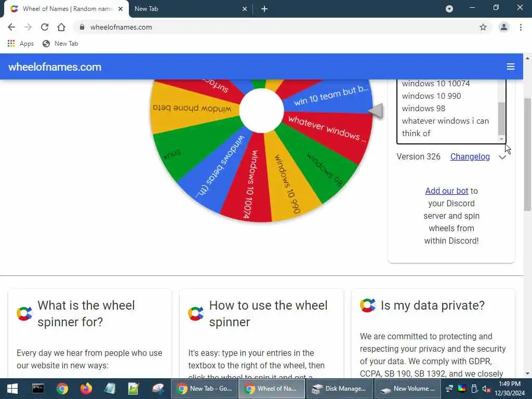Image resolution: width=532 pixels, height=399 pixels.
Task: Click the entries textbox scrollbar thumb
Action: [501, 118]
